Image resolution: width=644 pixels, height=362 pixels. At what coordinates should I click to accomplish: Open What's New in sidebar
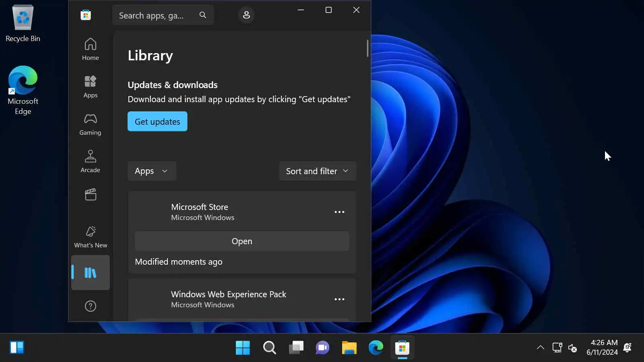[x=91, y=237]
